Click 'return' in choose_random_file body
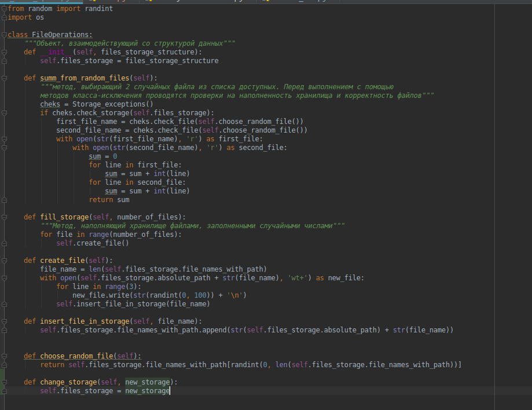Screen dimensions: 532x410 click(52, 365)
